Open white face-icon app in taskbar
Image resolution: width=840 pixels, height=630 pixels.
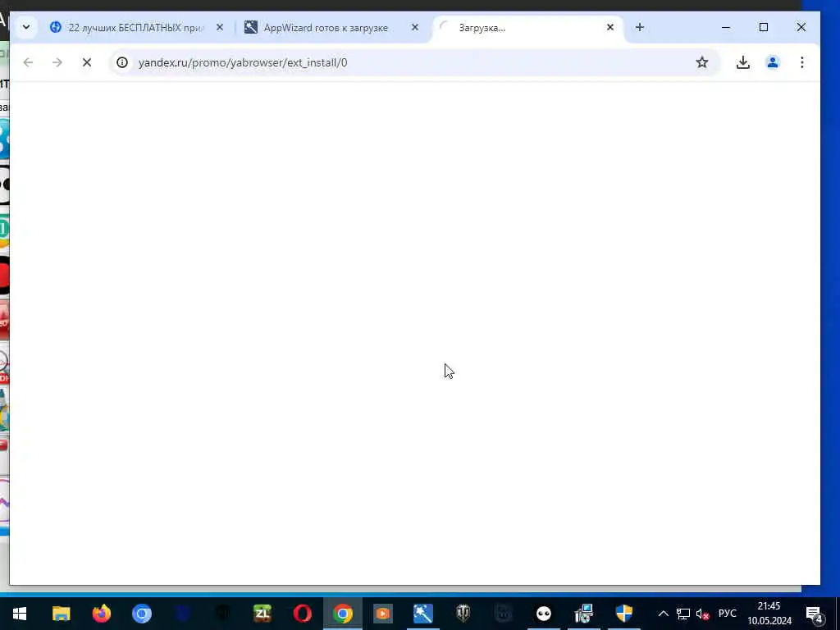543,614
